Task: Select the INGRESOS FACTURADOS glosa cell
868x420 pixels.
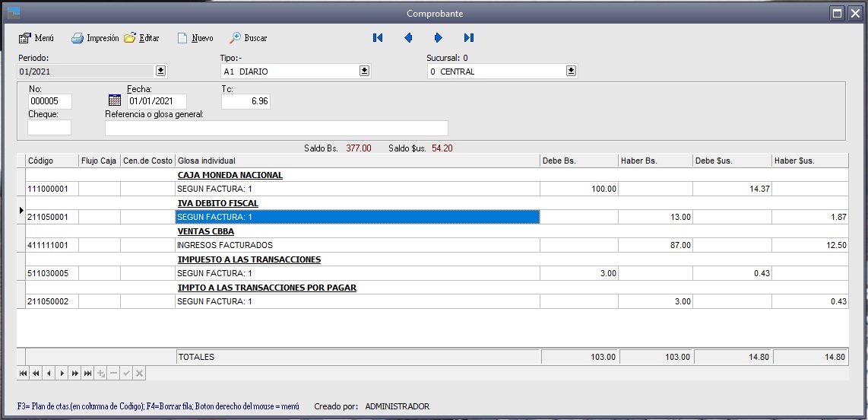Action: 357,245
